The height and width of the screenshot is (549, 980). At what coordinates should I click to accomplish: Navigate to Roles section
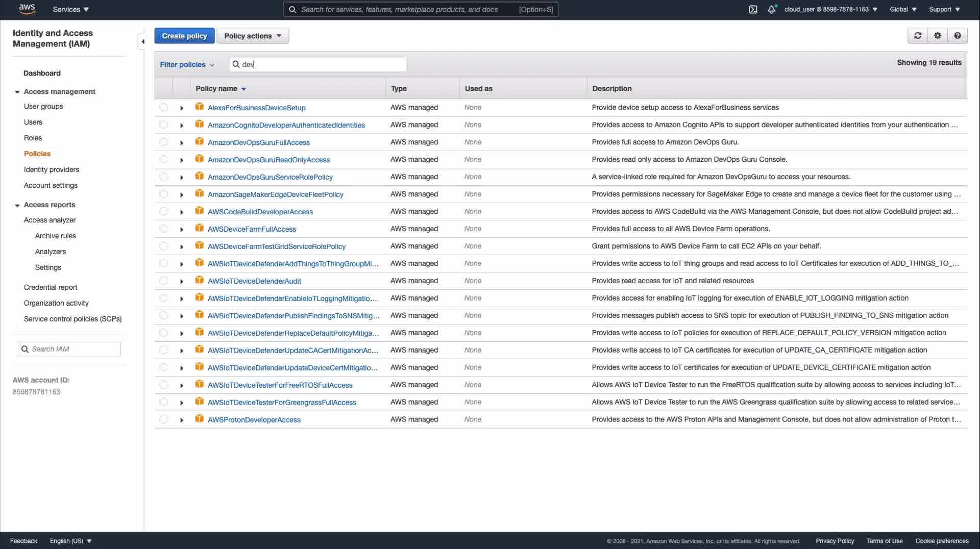(x=33, y=138)
